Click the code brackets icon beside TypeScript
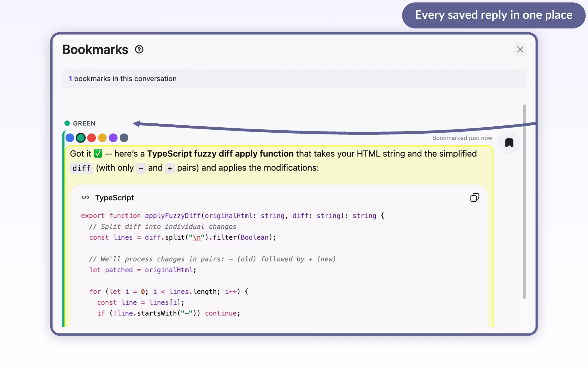The height and width of the screenshot is (368, 588). [x=85, y=197]
